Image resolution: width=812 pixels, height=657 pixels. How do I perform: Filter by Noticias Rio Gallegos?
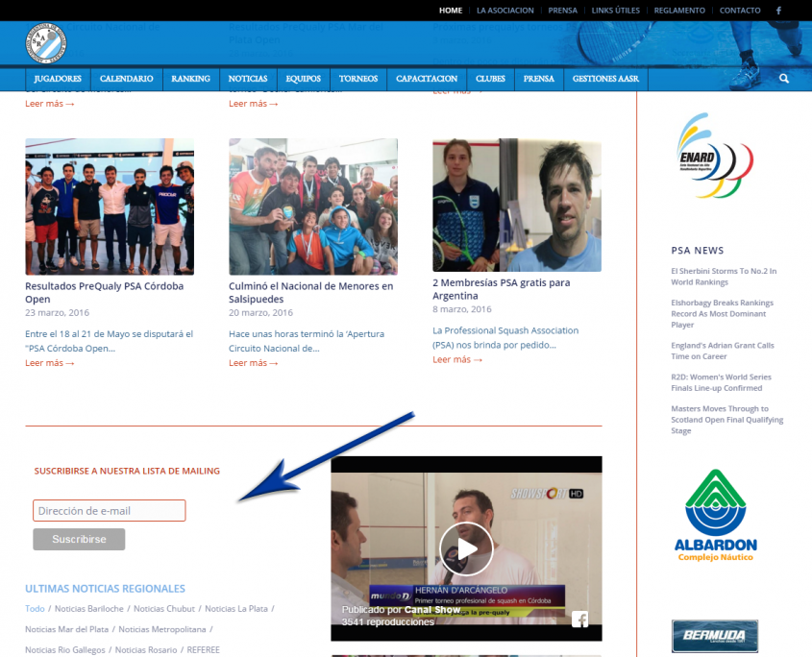[65, 649]
